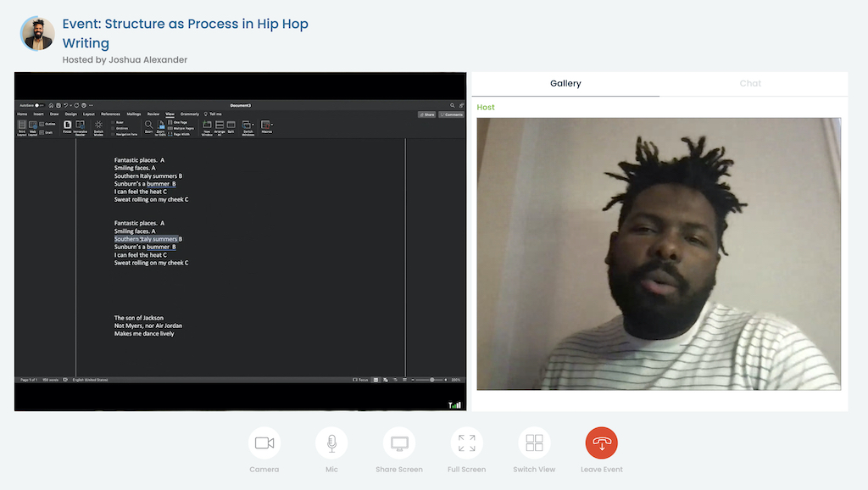Click the New Window ribbon icon
The image size is (868, 490).
[207, 128]
